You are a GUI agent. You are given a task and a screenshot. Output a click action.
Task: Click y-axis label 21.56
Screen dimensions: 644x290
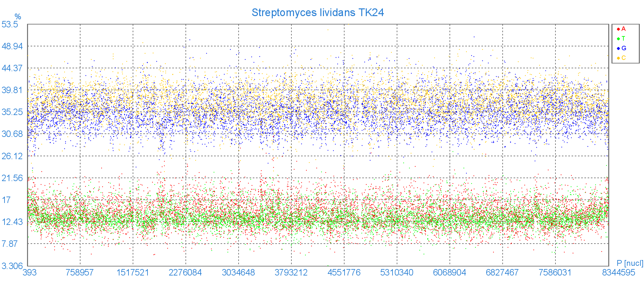click(12, 178)
